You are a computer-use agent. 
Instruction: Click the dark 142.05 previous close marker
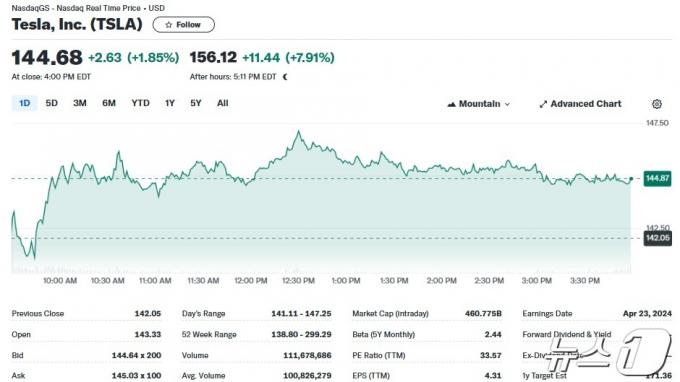(657, 238)
